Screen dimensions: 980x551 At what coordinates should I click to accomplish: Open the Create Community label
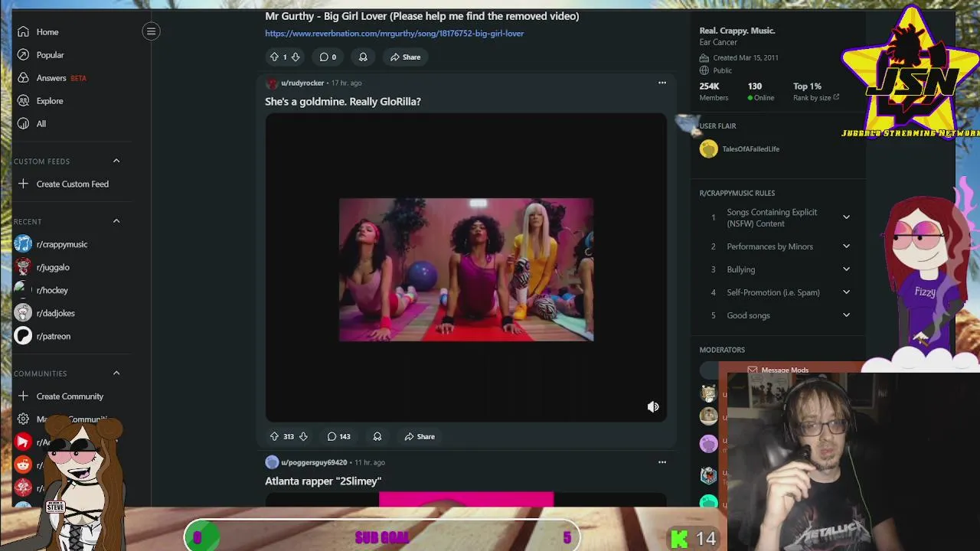coord(70,396)
